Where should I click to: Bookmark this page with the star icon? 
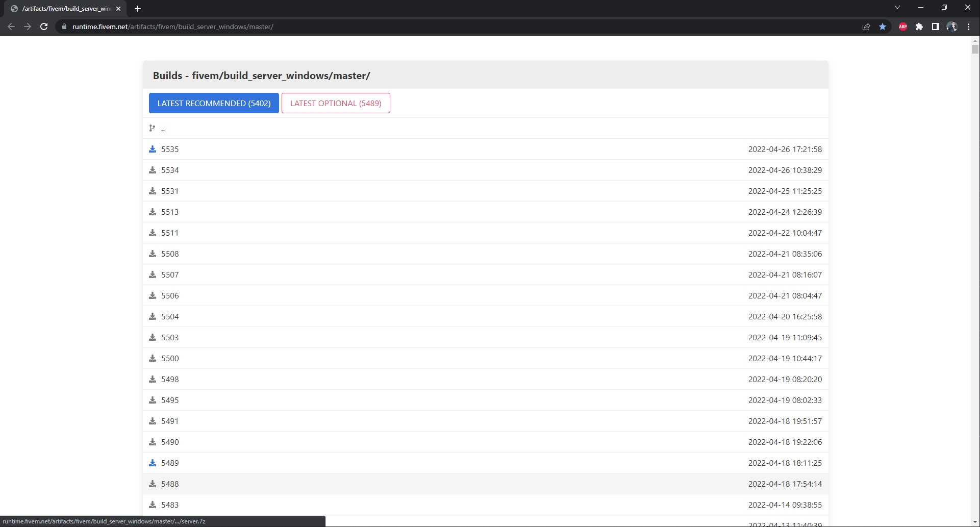tap(883, 27)
